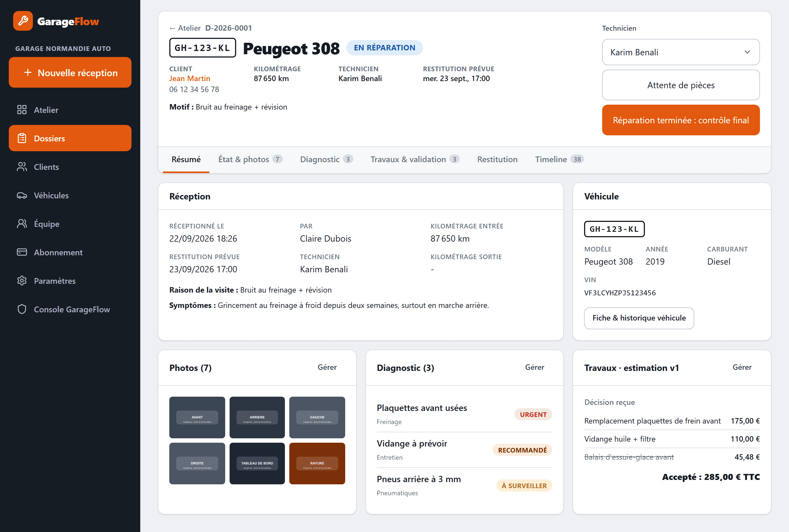The width and height of the screenshot is (789, 532).
Task: Click 'Remplacement plaquettes de frein avant' line
Action: pos(672,421)
